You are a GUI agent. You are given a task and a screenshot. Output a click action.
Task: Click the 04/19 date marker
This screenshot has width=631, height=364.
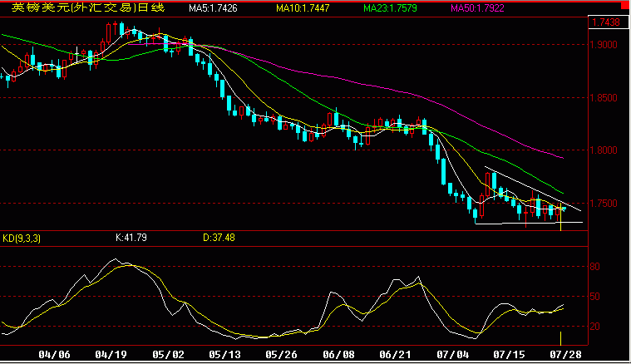tap(111, 355)
